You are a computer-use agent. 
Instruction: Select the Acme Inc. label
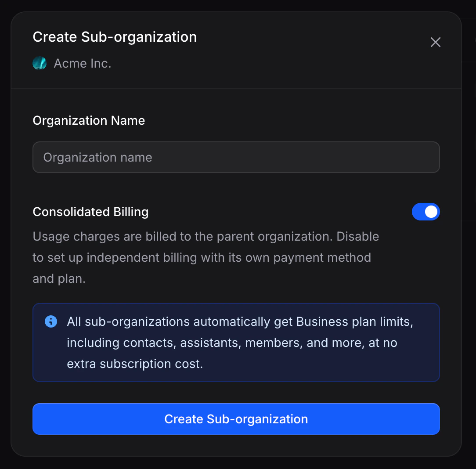82,63
